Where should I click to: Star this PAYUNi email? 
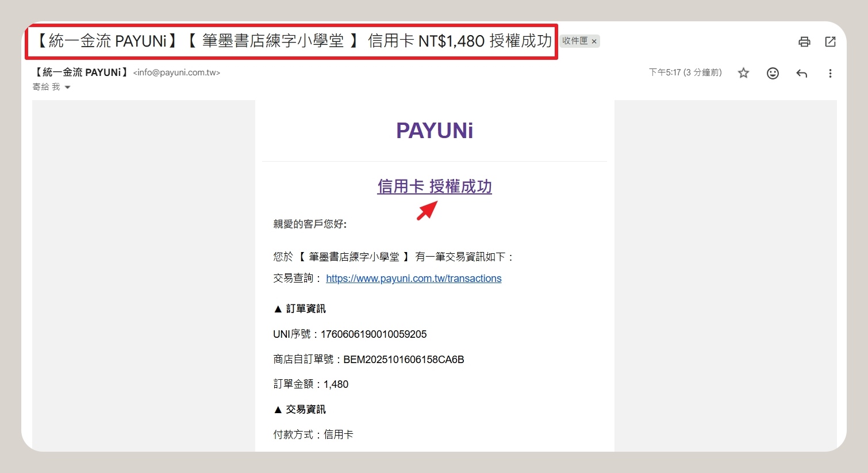743,73
